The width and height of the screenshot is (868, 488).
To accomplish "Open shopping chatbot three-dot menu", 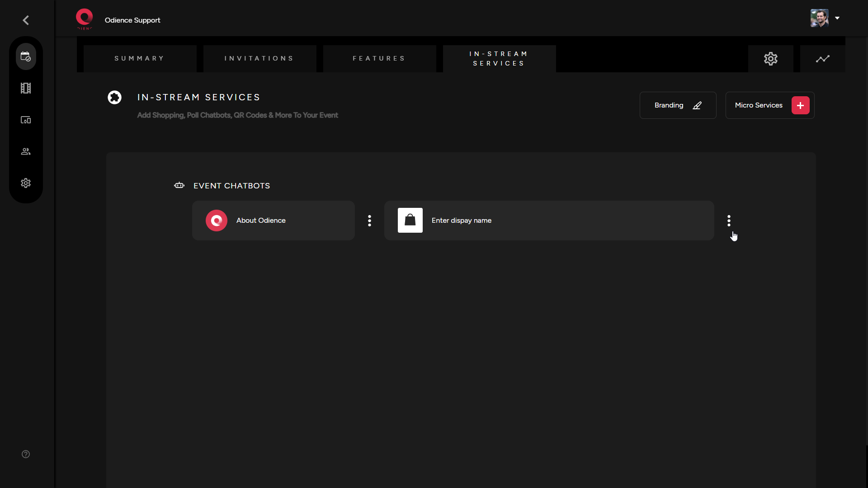I will point(729,221).
